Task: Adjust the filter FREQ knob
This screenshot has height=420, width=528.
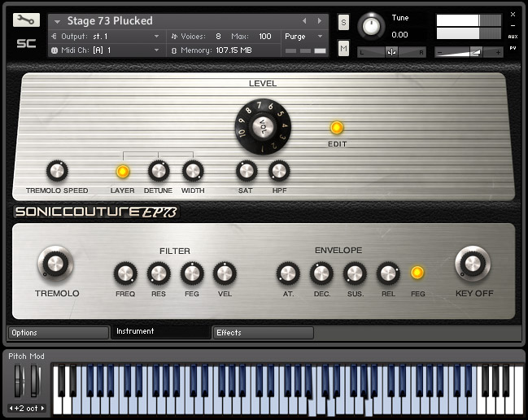Action: (125, 273)
